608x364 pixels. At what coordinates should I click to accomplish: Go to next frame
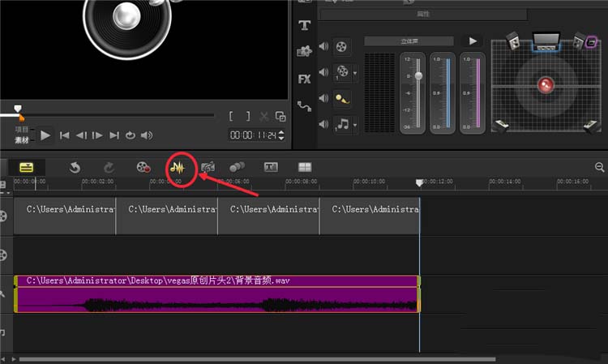(x=97, y=135)
